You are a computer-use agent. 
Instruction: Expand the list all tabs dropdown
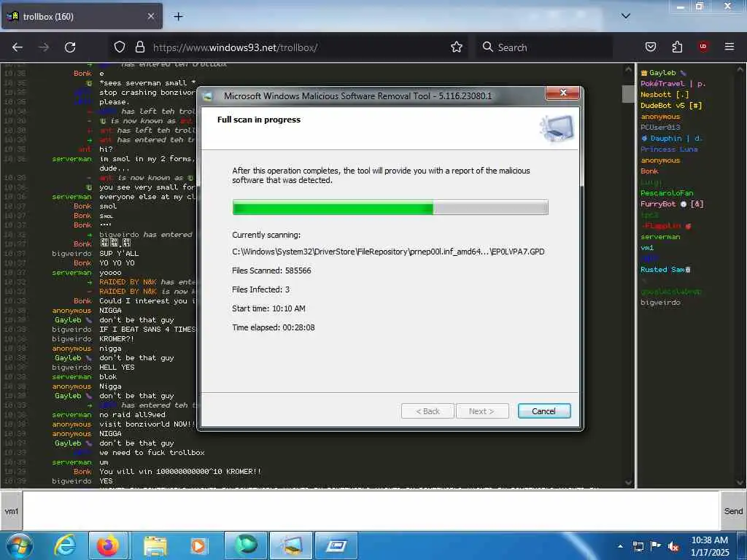pyautogui.click(x=626, y=16)
